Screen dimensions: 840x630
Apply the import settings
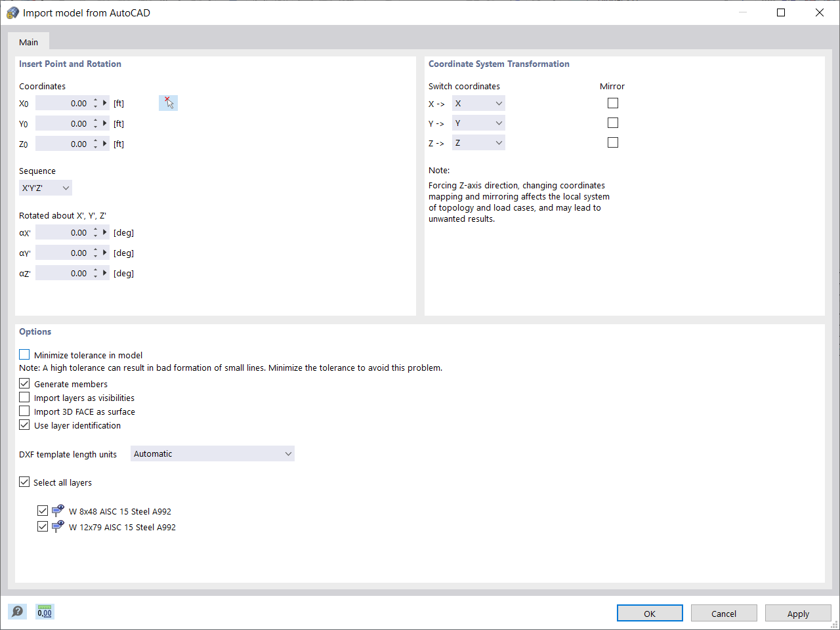point(798,613)
